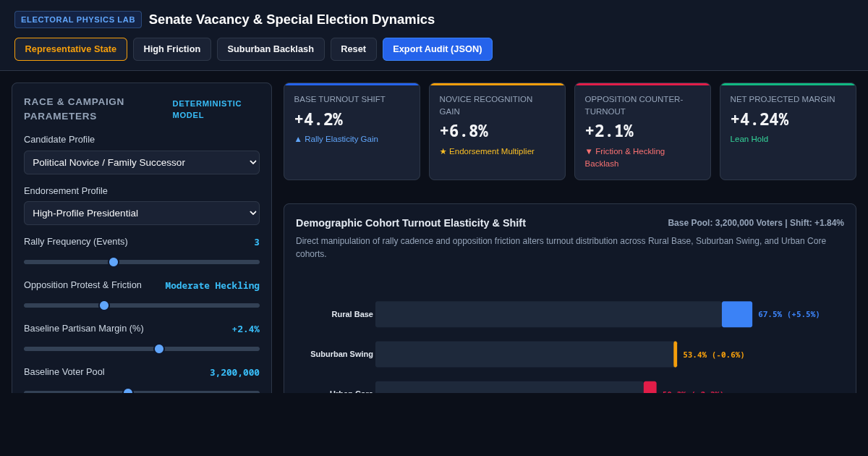Image resolution: width=868 pixels, height=456 pixels.
Task: Export the audit as JSON
Action: pos(438,49)
